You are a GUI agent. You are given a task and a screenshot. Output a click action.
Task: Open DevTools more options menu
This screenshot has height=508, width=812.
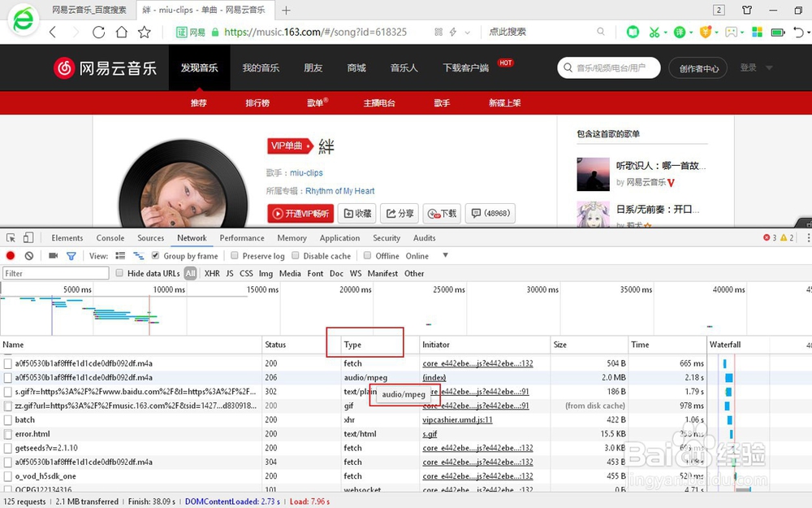tap(808, 238)
